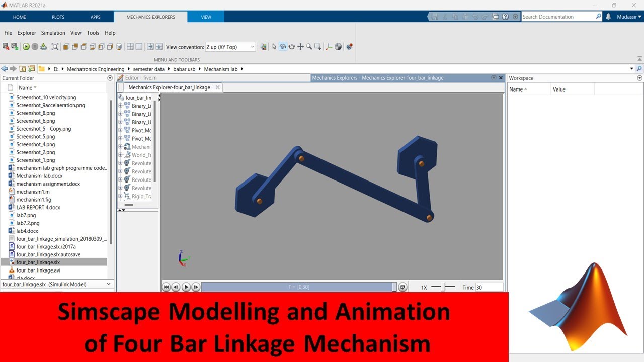Screen dimensions: 644x362
Task: Click the grey Stop simulation icon
Action: click(x=35, y=47)
